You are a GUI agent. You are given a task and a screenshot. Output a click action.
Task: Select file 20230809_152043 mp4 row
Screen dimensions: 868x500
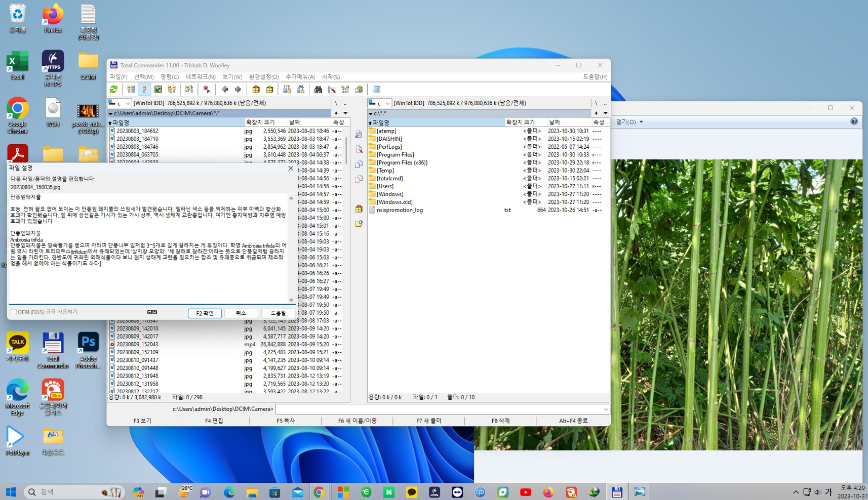[x=227, y=345]
